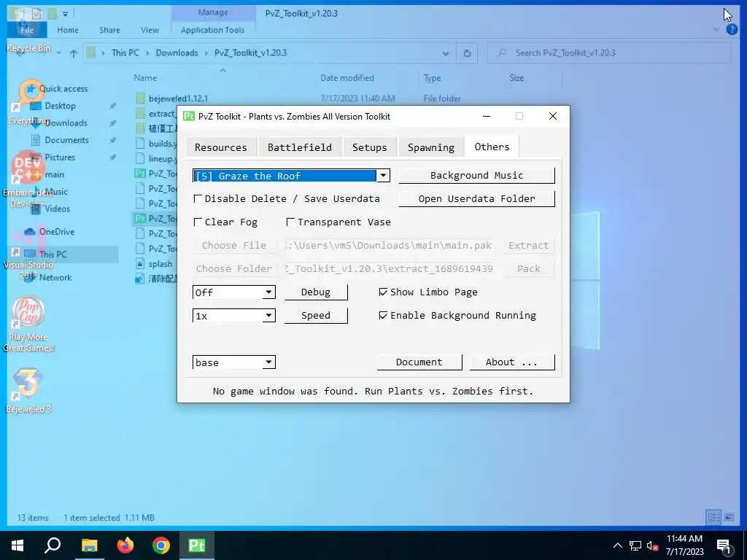The height and width of the screenshot is (560, 747).
Task: Uncheck Enable Background Running checkbox
Action: pyautogui.click(x=383, y=315)
